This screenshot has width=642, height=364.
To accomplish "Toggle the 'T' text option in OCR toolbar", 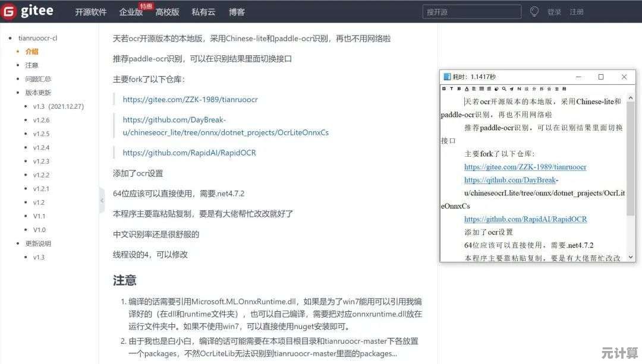I will tap(452, 88).
